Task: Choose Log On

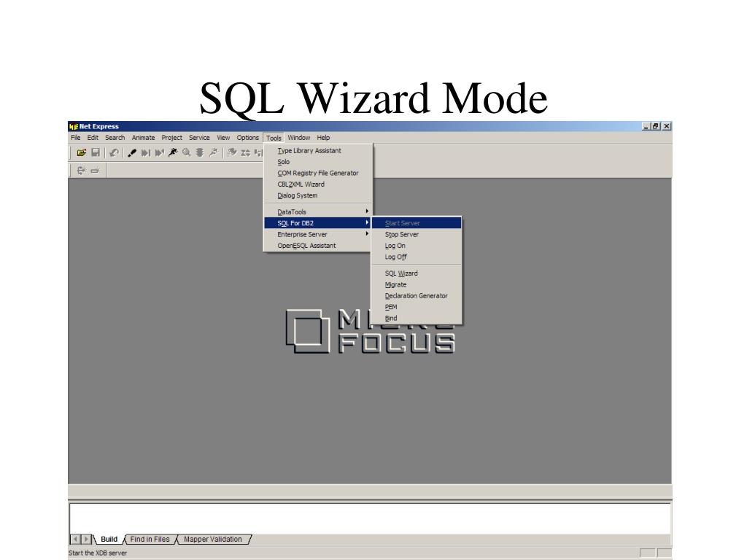Action: 417,246
